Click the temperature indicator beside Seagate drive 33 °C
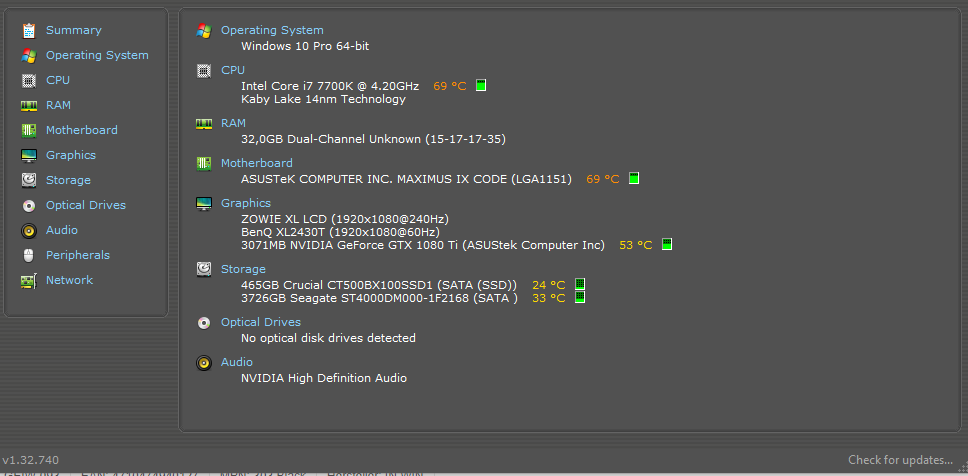Image resolution: width=968 pixels, height=476 pixels. pyautogui.click(x=580, y=298)
